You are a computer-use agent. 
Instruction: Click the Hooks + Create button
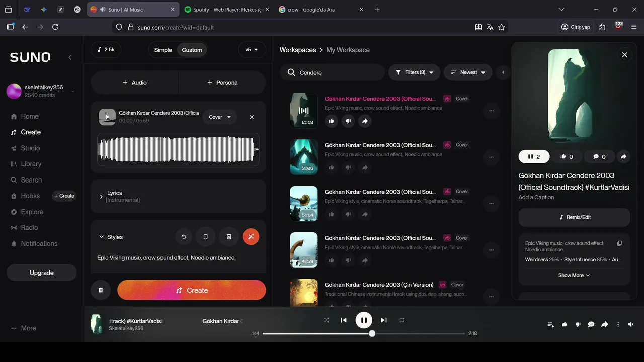point(64,196)
